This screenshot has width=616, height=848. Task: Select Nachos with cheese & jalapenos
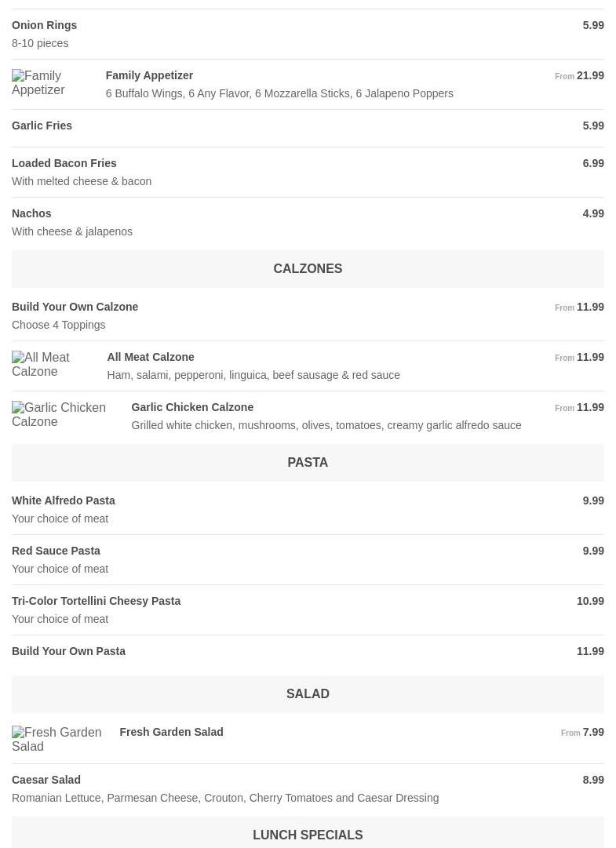(x=308, y=222)
